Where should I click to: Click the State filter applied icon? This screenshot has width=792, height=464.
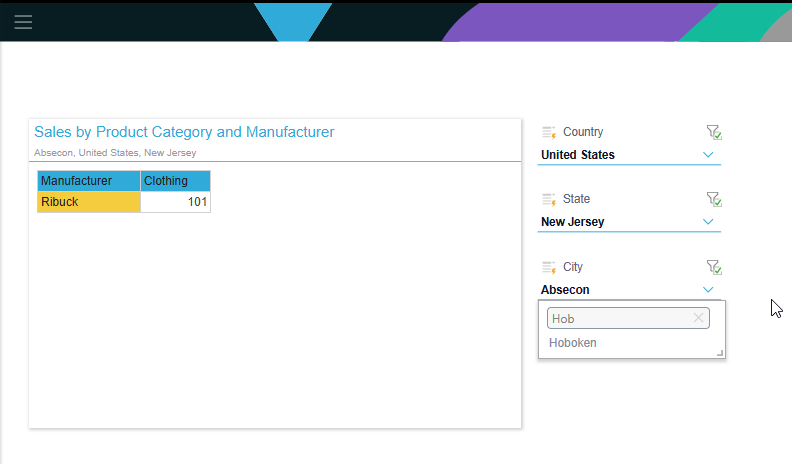714,199
